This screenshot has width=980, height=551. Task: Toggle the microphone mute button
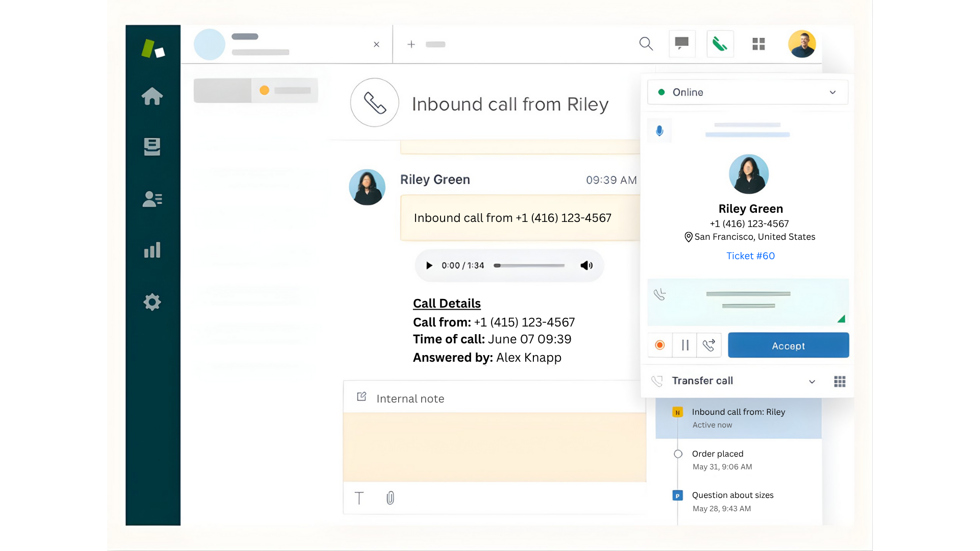click(659, 131)
